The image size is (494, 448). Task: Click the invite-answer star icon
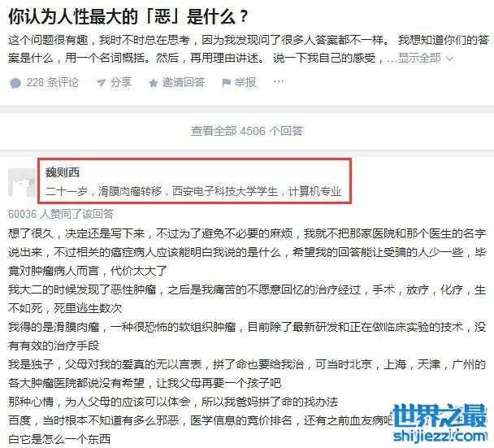153,83
